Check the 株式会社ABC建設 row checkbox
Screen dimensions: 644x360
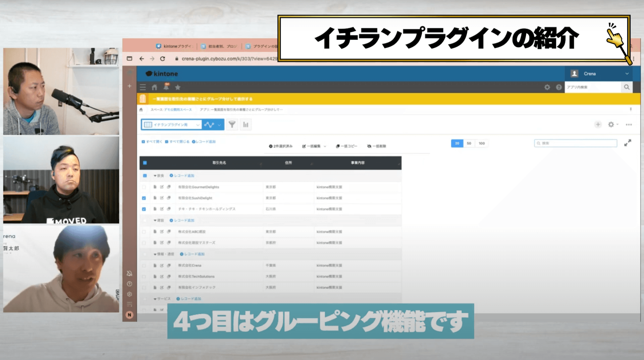(144, 232)
